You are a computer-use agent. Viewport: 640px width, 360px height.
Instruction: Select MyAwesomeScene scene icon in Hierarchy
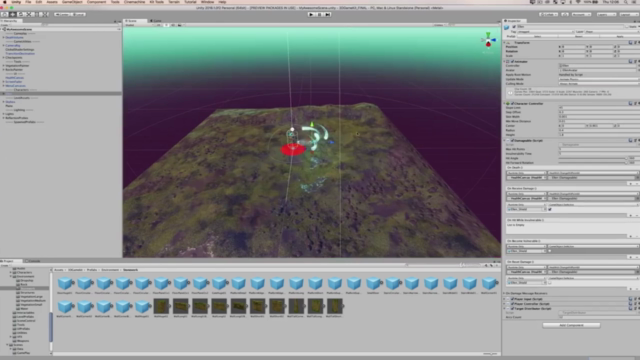pos(4,29)
